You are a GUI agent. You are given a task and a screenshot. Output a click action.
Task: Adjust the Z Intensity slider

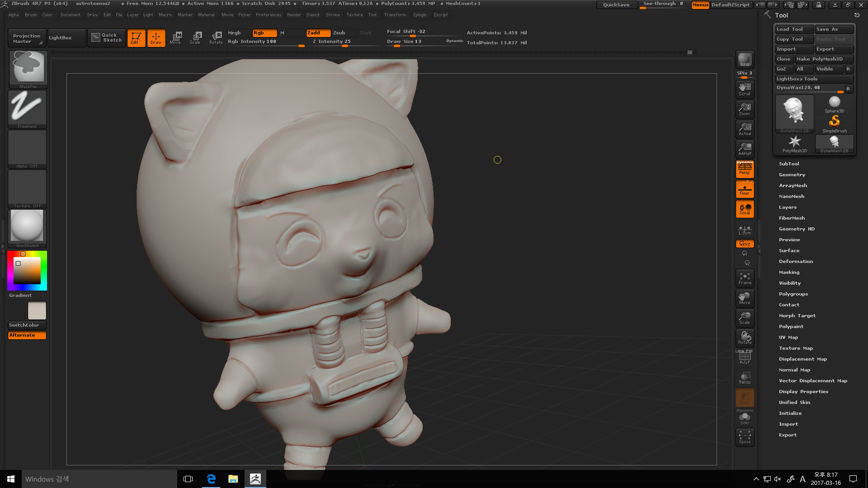344,42
